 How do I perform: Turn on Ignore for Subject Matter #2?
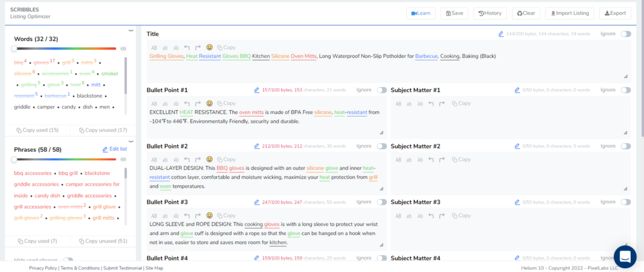click(625, 146)
